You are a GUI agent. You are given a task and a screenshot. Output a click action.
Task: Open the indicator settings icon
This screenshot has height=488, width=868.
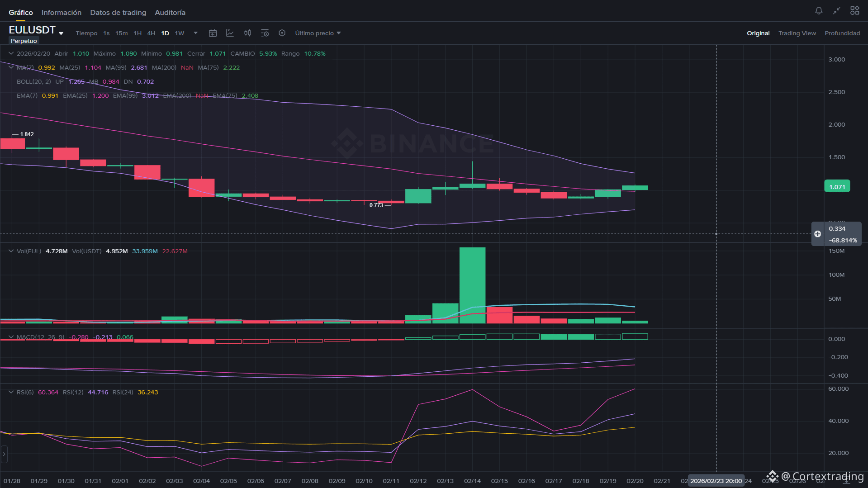pos(265,33)
